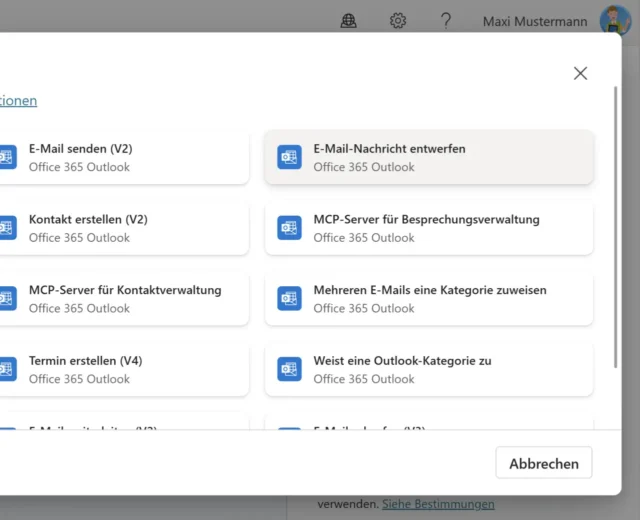The image size is (640, 520).
Task: Choose Kontakt erstellen (V2) action
Action: 120,228
